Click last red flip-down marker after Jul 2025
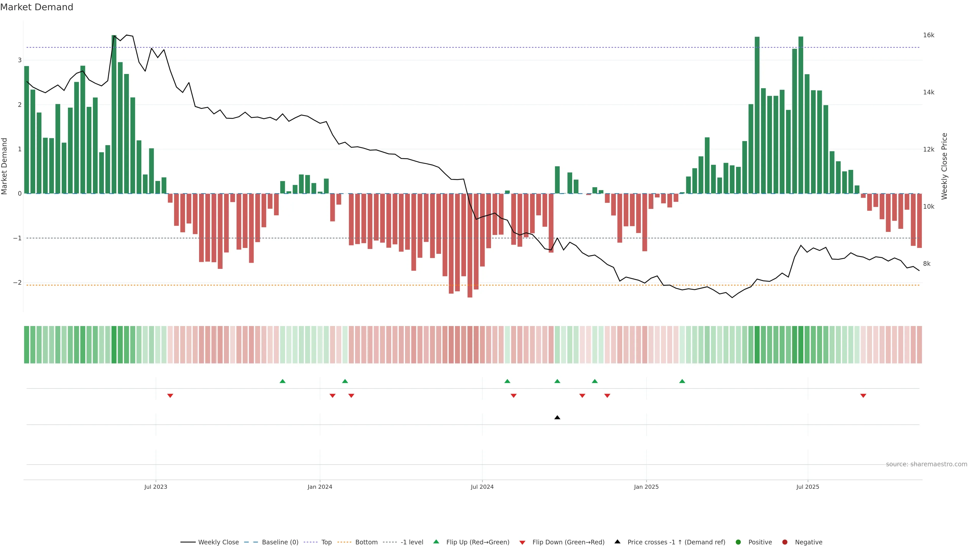Viewport: 980px width, 551px height. [x=863, y=396]
